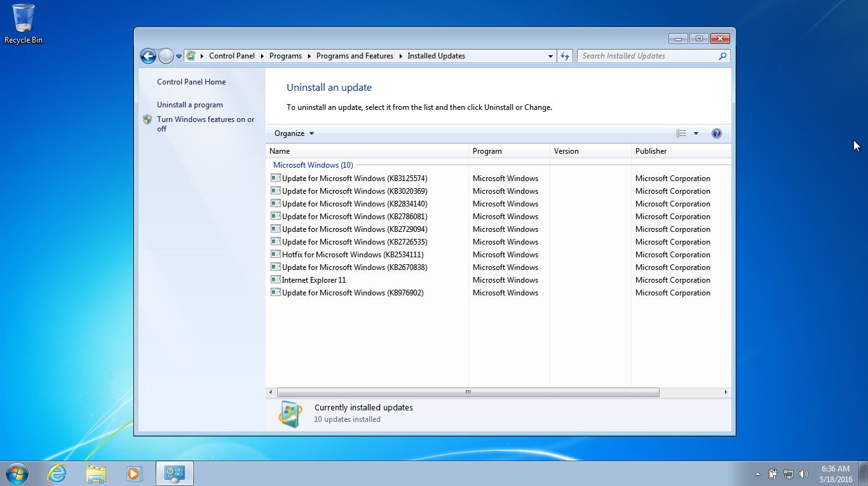868x486 pixels.
Task: Click the horizontal scrollbar thumb
Action: click(468, 392)
